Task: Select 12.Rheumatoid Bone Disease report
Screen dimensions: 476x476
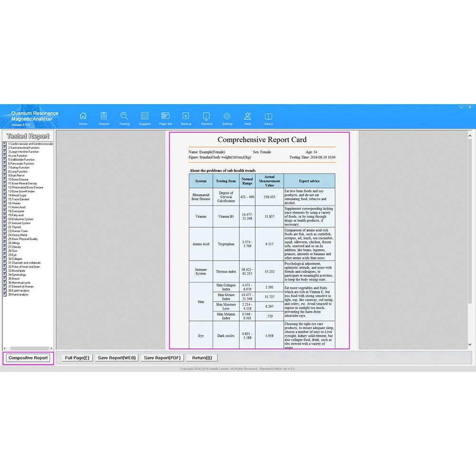Action: [26, 187]
